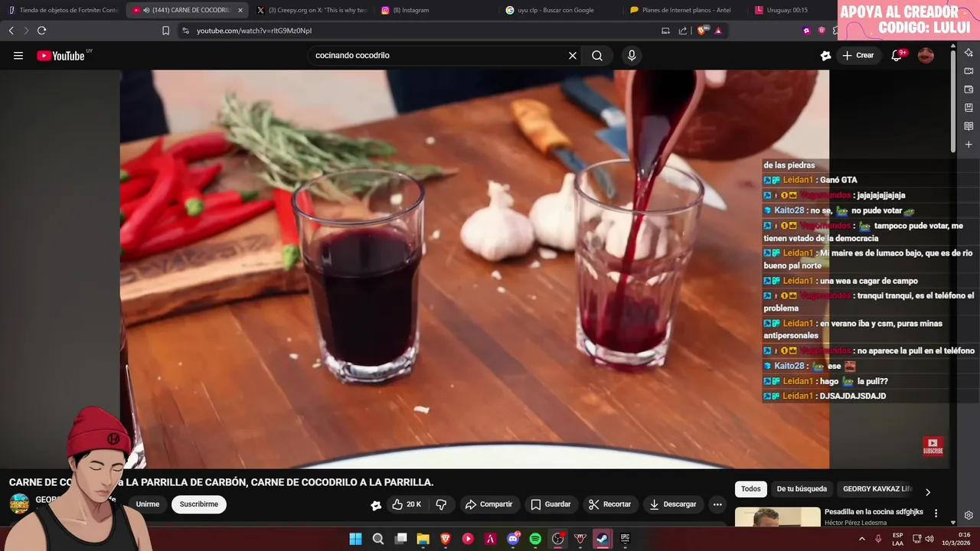Click the install app icon in address bar
Screen dimensions: 980x551
coord(665,31)
